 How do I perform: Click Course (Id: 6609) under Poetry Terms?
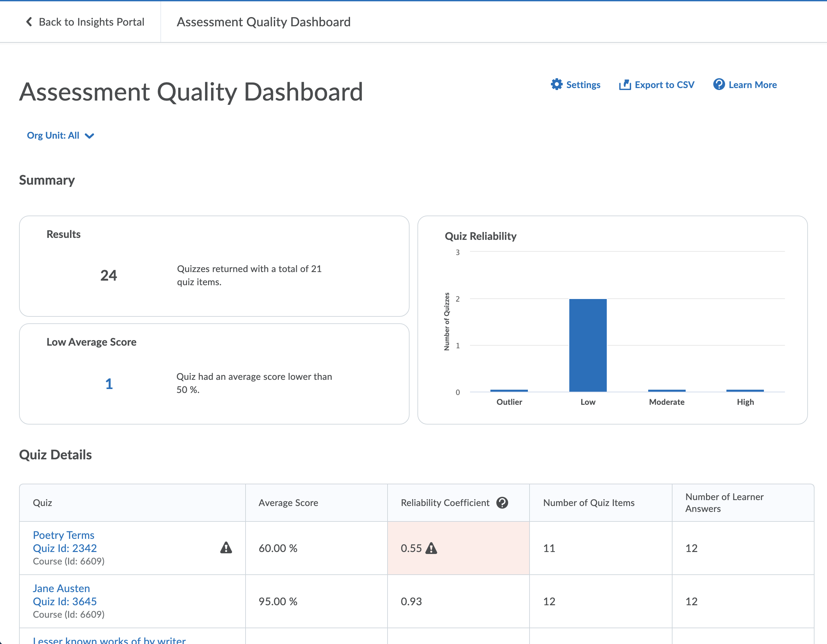click(69, 561)
